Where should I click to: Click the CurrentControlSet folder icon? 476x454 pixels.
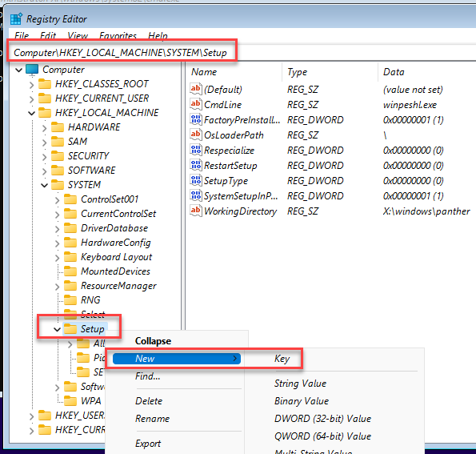(70, 214)
